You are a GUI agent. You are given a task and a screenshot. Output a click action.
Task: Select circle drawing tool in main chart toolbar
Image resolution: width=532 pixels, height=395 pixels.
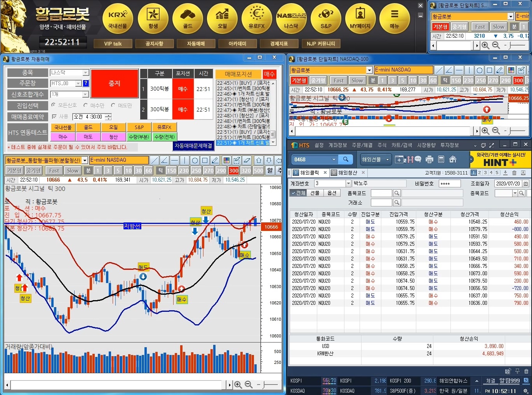195,160
